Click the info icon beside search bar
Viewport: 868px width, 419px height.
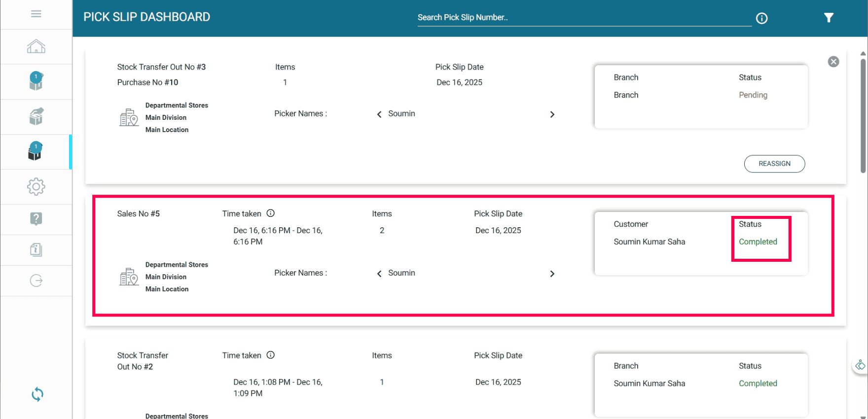761,18
